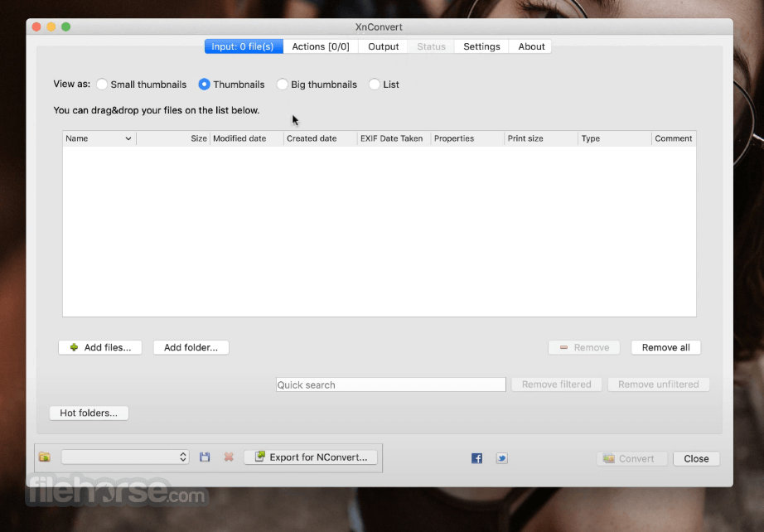Sort by Properties column header

[467, 138]
